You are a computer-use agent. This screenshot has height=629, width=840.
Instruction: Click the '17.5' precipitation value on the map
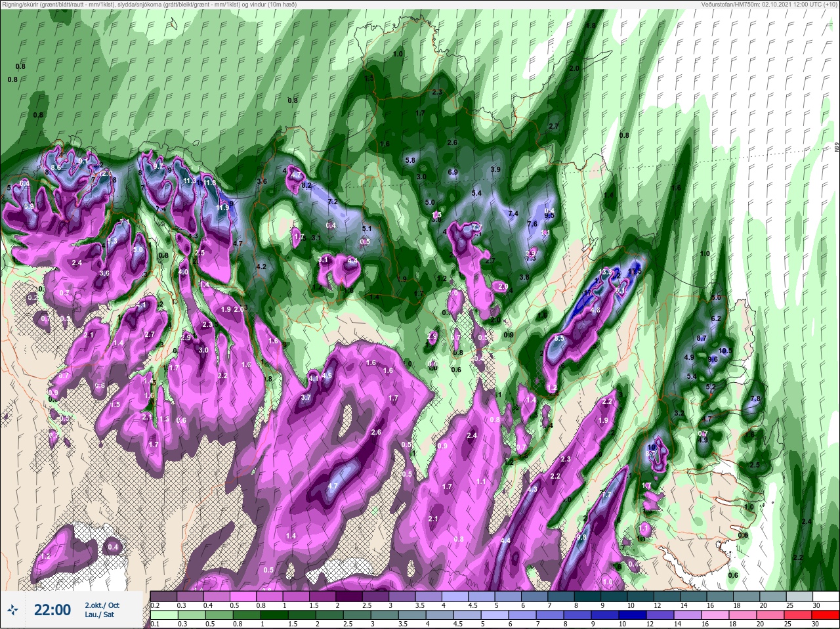click(634, 271)
